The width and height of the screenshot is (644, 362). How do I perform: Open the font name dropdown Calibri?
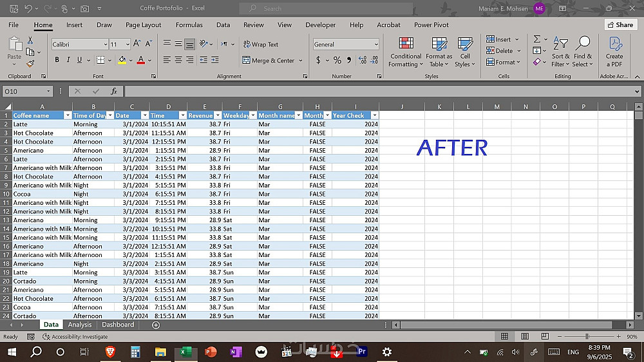point(105,44)
